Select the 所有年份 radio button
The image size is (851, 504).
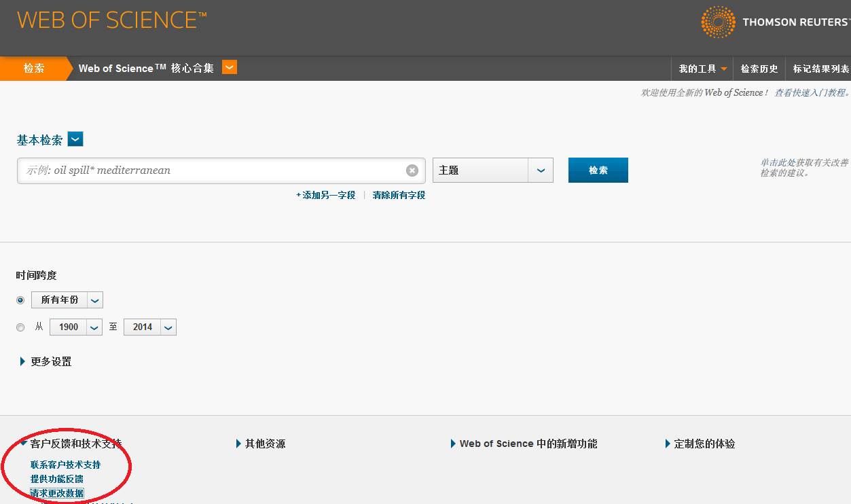[20, 300]
